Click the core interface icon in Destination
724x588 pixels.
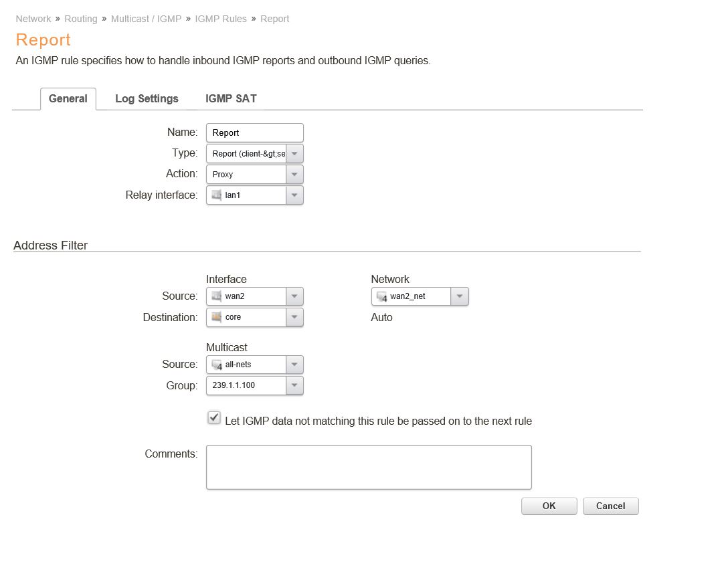tap(216, 317)
